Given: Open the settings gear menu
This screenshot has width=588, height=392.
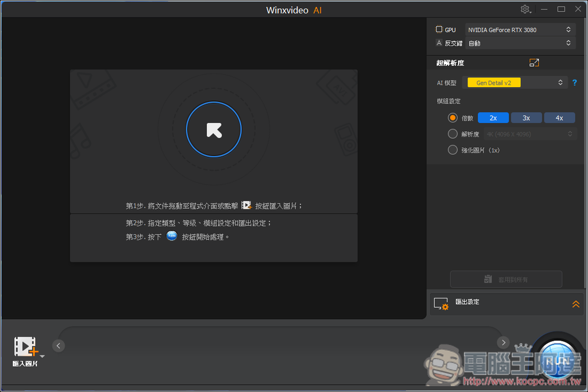Looking at the screenshot, I should [525, 9].
